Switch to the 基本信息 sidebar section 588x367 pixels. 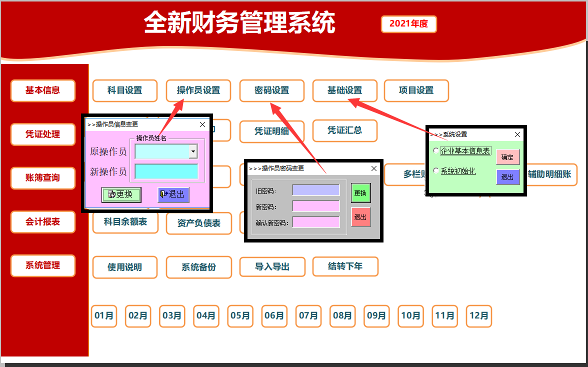pos(42,90)
